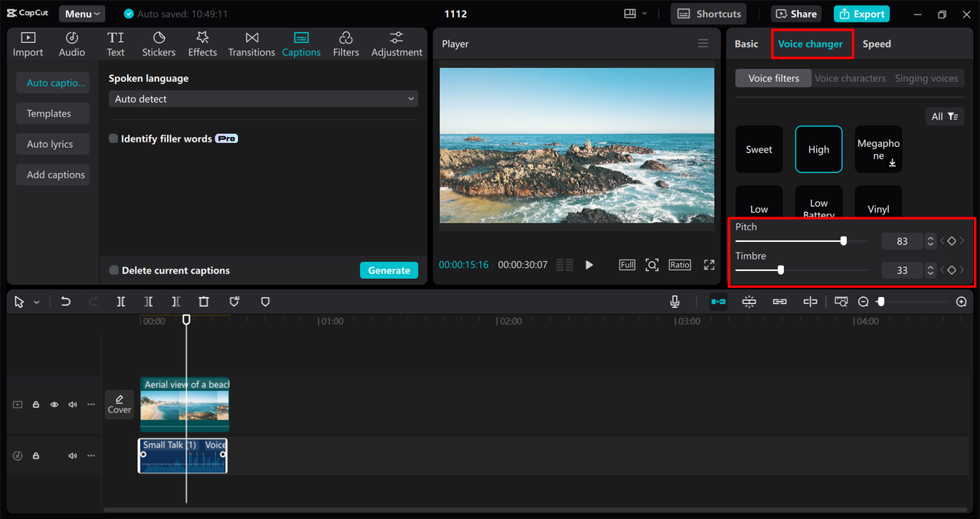
Task: Click the Generate captions button
Action: point(389,270)
